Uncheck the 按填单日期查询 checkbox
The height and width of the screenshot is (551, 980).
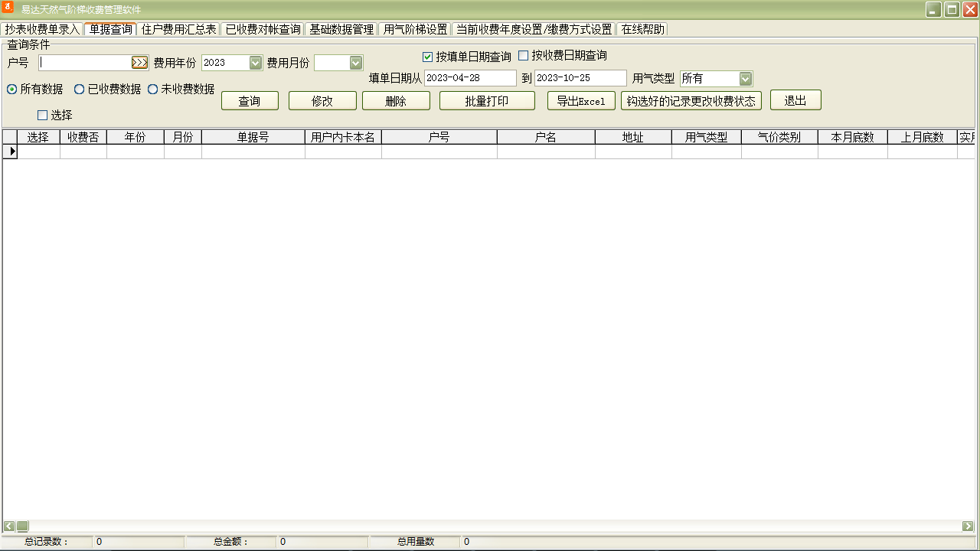coord(428,57)
